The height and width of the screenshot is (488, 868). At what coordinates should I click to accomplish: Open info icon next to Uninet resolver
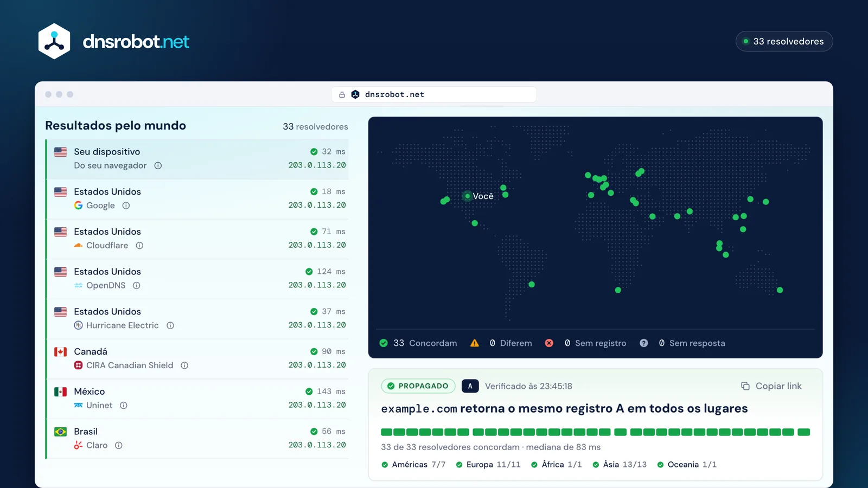[x=124, y=406]
